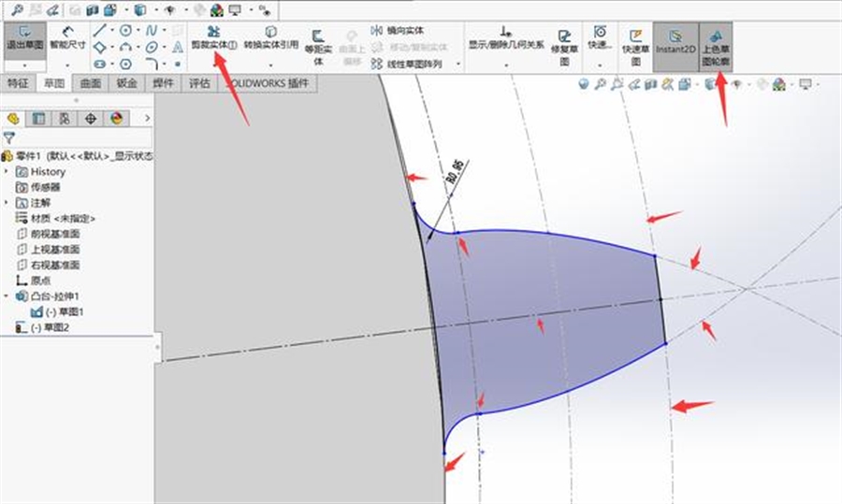The height and width of the screenshot is (504, 842).
Task: Select (-) 草图2 in the tree
Action: point(42,327)
